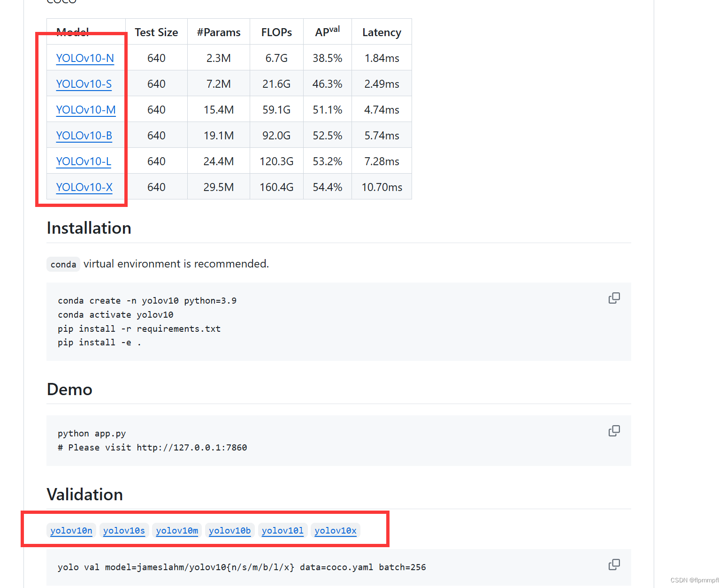Screen dimensions: 726x588
Task: Click the 59.1G FLOPs cell
Action: coord(276,110)
